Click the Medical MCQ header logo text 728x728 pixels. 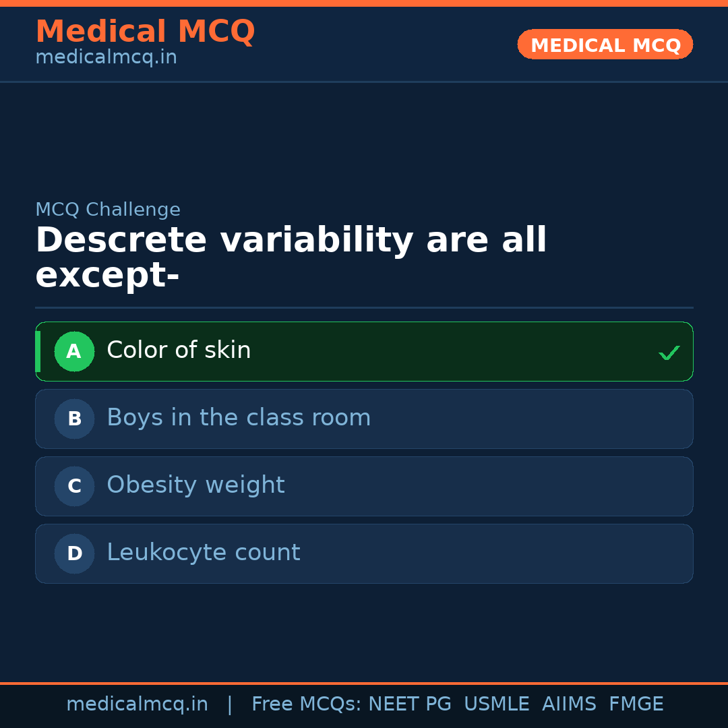[x=145, y=31]
